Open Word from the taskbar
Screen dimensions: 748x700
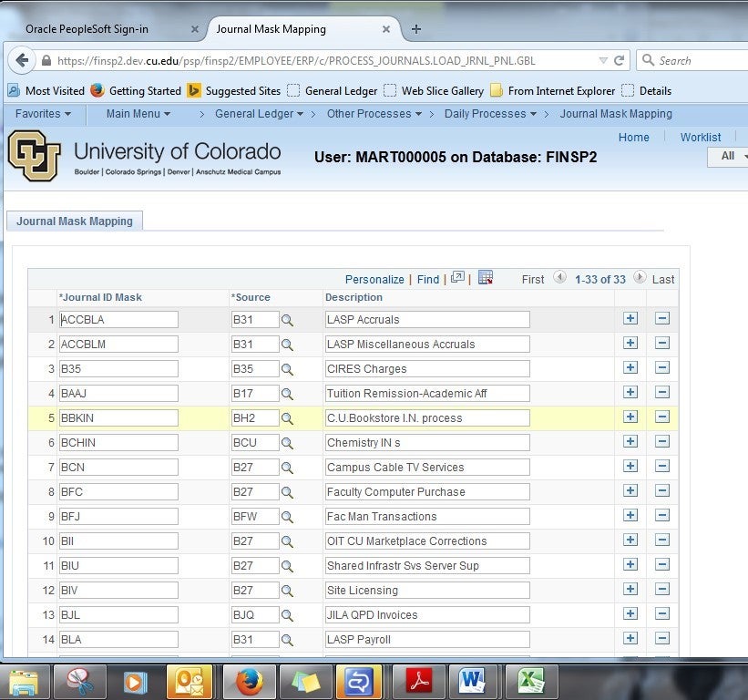[471, 682]
